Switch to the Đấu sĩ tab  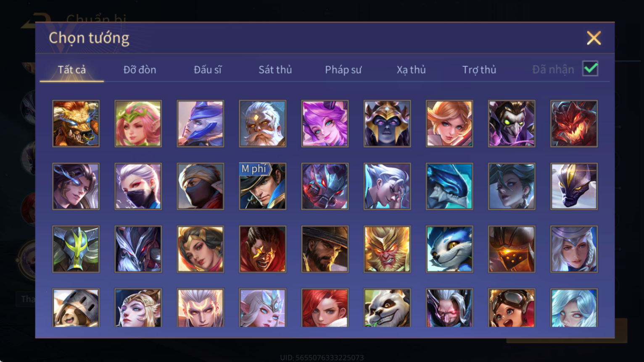[x=208, y=70]
